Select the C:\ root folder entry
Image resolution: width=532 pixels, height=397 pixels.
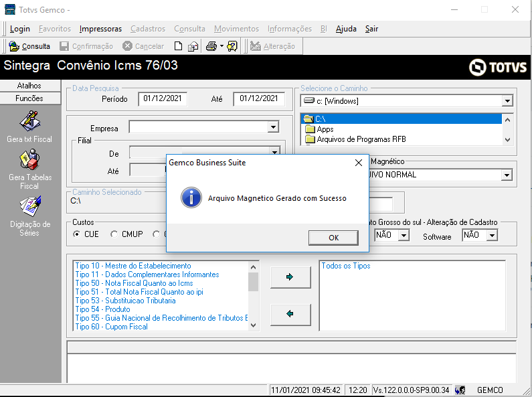click(x=401, y=118)
